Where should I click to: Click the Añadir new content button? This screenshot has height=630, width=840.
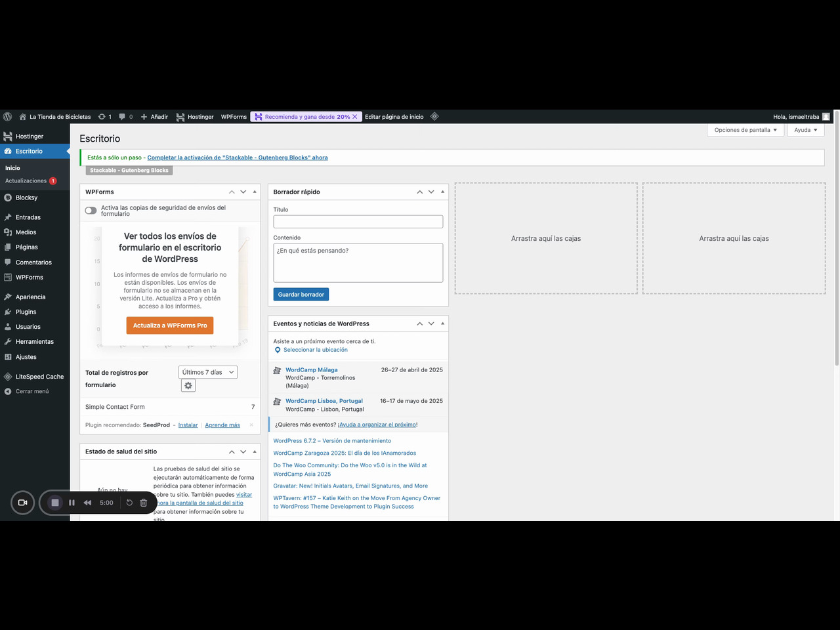click(154, 117)
